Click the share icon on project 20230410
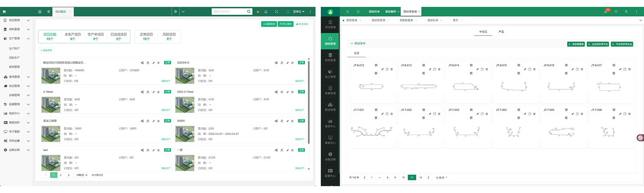Screen dimensions: 644x193 click(x=276, y=63)
